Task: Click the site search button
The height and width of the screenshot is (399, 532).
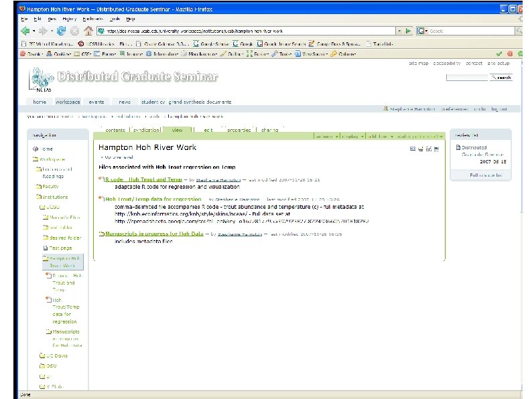Action: [x=501, y=78]
